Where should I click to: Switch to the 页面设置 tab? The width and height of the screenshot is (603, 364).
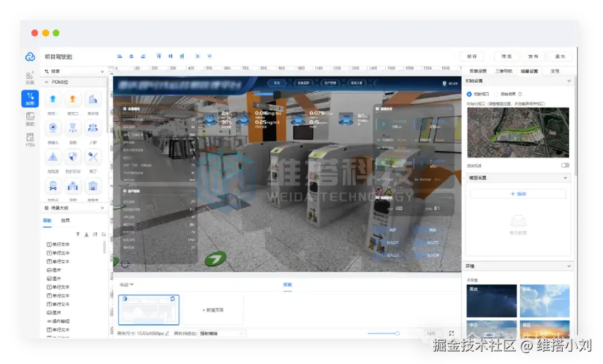478,71
